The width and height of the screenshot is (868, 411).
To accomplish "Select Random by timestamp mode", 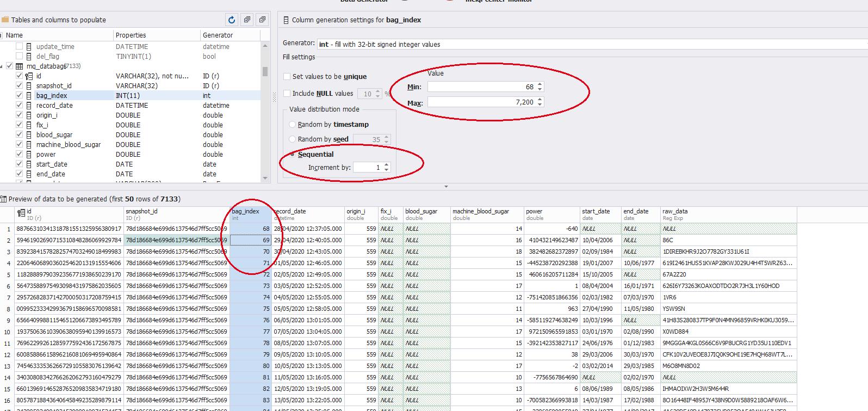I will (x=293, y=125).
